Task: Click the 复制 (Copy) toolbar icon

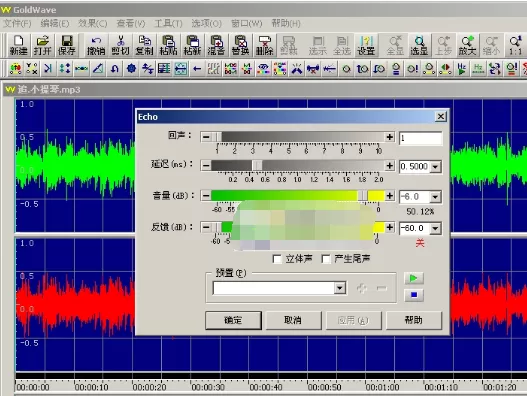Action: [144, 45]
